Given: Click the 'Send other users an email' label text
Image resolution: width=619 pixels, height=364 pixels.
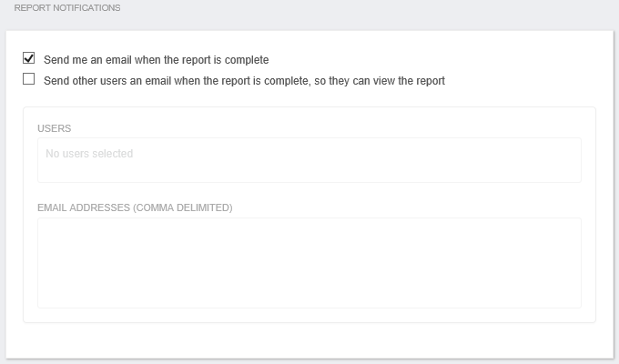Looking at the screenshot, I should 244,81.
